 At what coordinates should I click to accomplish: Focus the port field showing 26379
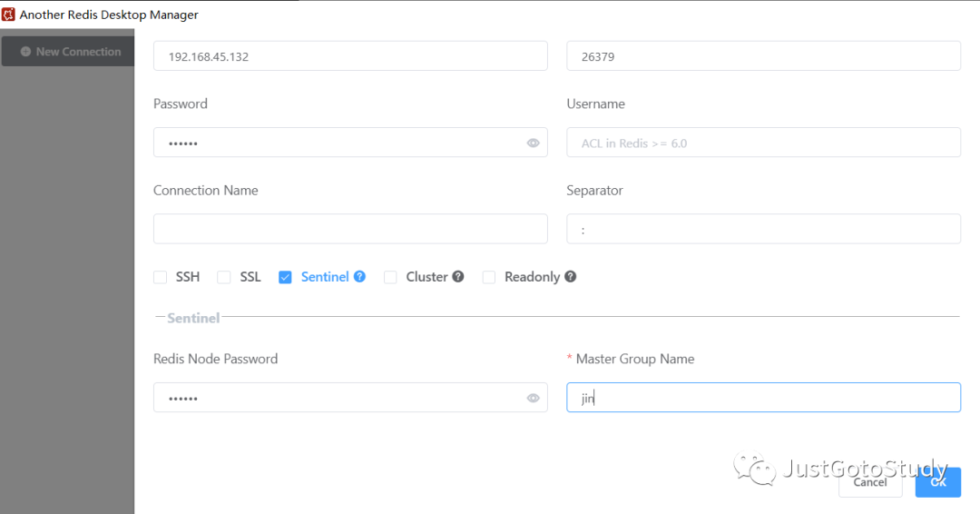764,56
